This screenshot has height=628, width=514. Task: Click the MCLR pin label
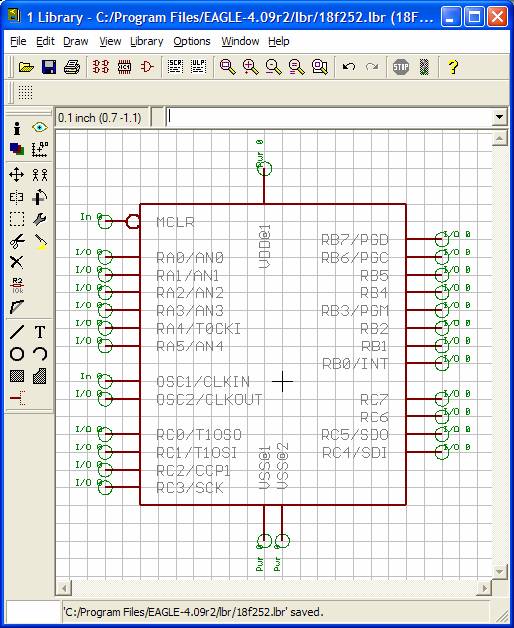175,222
